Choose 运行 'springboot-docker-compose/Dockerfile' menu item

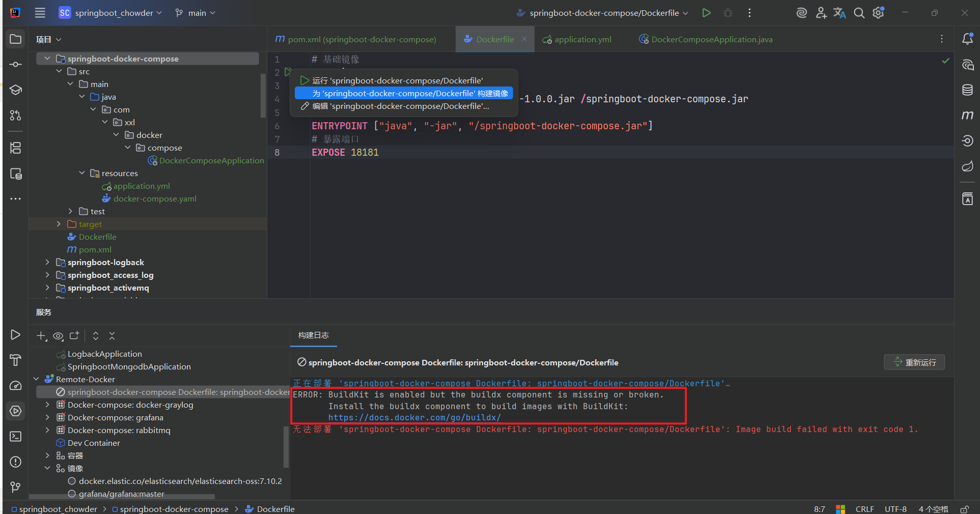404,80
